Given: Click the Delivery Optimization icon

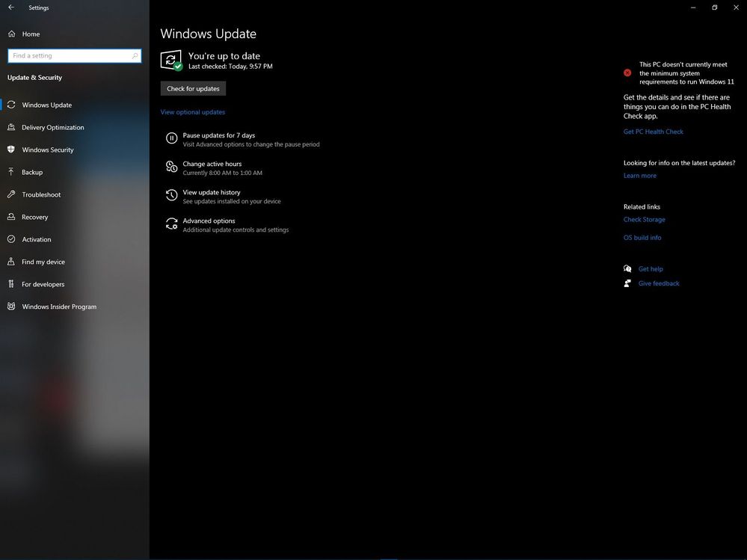Looking at the screenshot, I should pyautogui.click(x=11, y=127).
